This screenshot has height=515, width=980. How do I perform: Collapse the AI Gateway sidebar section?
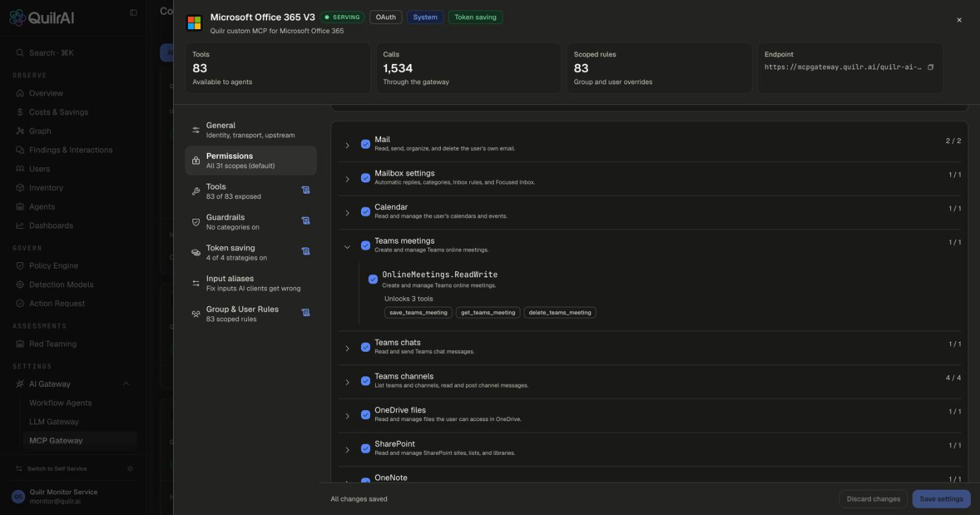[126, 384]
